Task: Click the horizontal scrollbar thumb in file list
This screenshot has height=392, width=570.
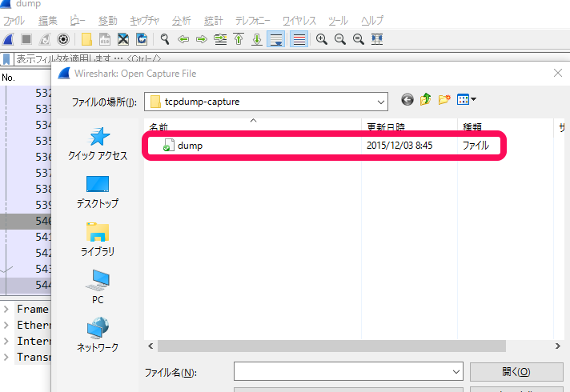Action: 331,346
